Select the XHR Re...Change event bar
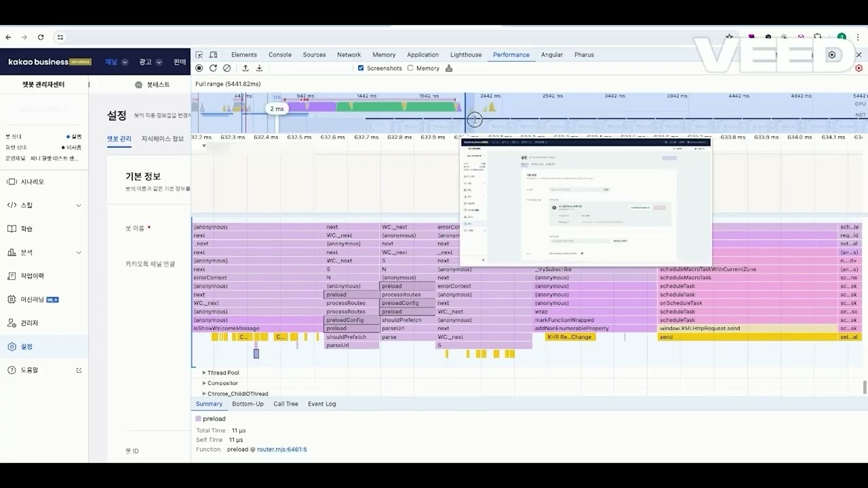The height and width of the screenshot is (488, 868). coord(570,337)
